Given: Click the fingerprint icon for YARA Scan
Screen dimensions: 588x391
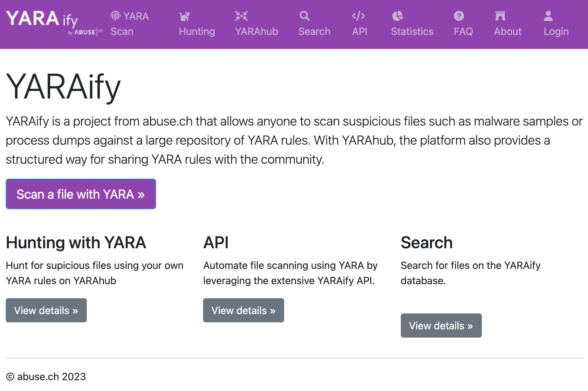Looking at the screenshot, I should 116,16.
